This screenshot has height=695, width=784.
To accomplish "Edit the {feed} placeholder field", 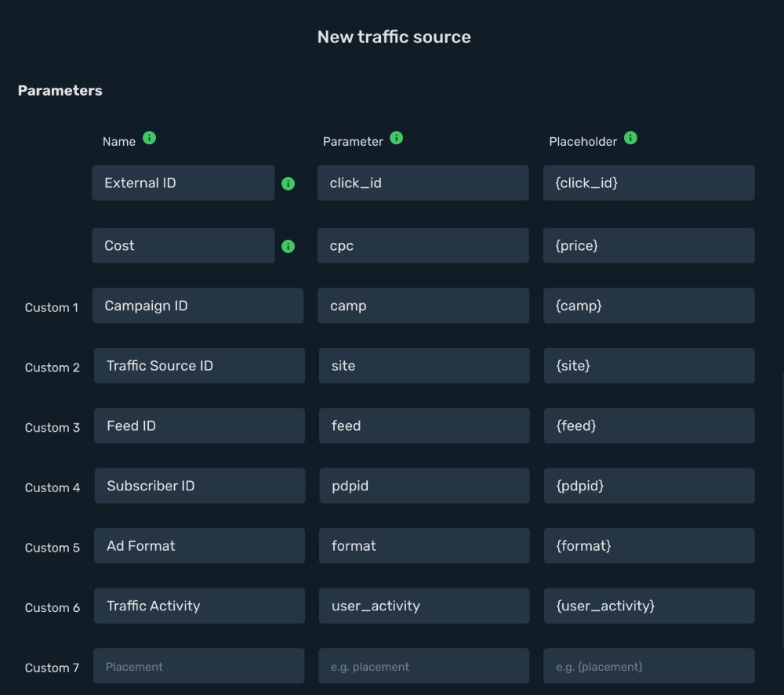I will [649, 425].
